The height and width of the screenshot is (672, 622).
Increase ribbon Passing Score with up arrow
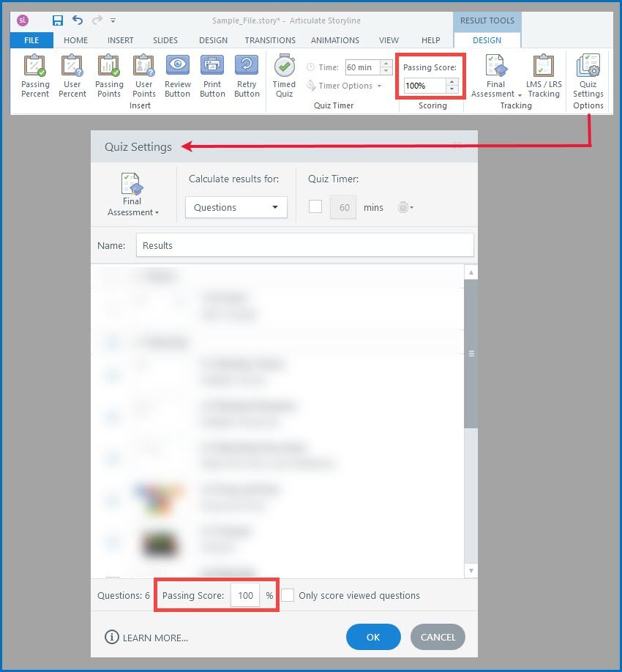click(452, 81)
